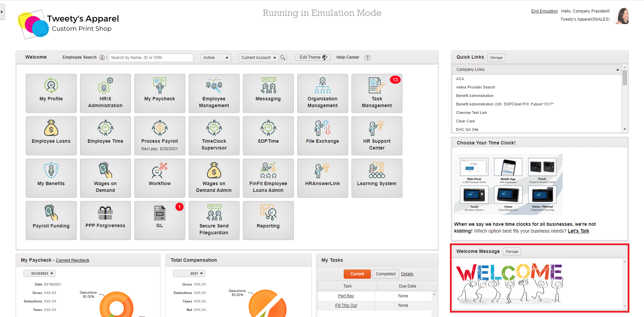Collapse the Company Links section
This screenshot has width=644, height=317.
point(618,70)
